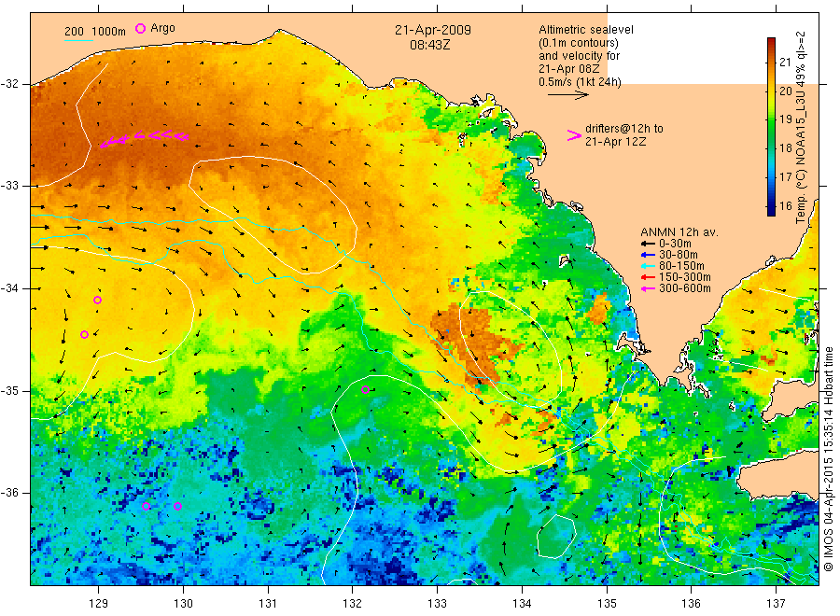Select the Argo float marker nearest 130°E below 36°S
This screenshot has height=616, width=840.
[178, 506]
